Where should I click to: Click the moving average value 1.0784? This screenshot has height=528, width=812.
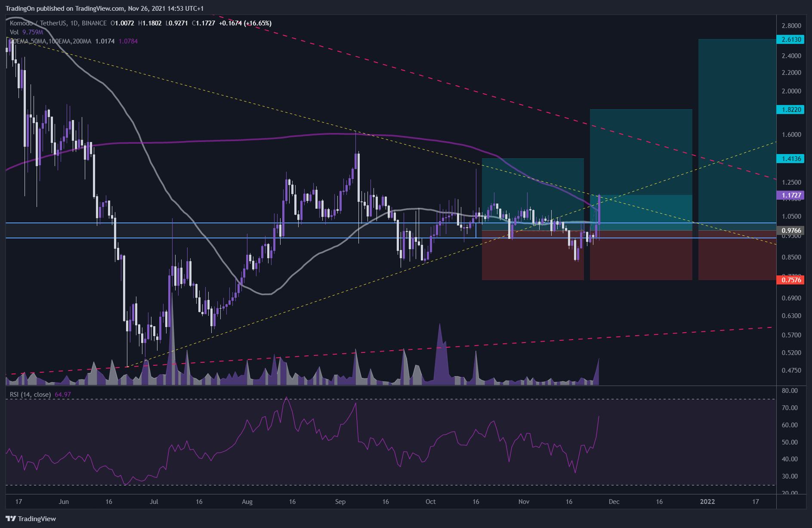[x=128, y=41]
